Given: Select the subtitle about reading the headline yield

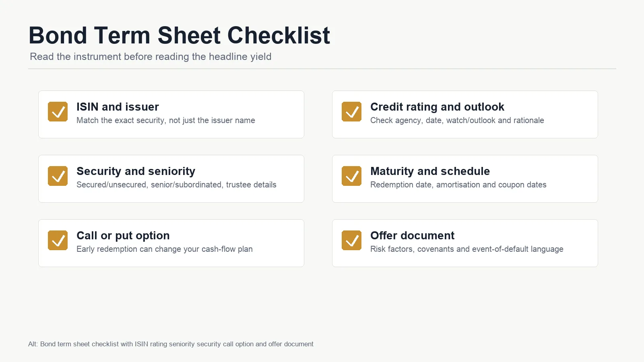Looking at the screenshot, I should [x=151, y=57].
